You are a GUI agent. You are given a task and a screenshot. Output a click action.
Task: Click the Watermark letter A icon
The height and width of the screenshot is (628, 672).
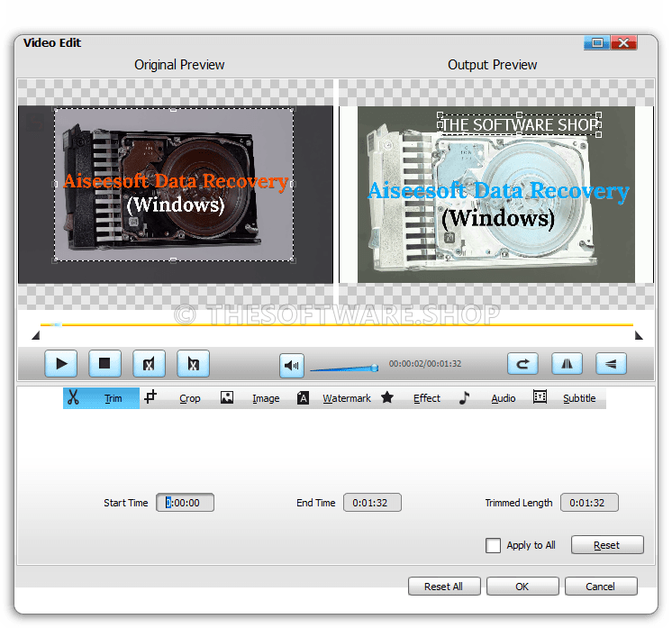point(303,398)
